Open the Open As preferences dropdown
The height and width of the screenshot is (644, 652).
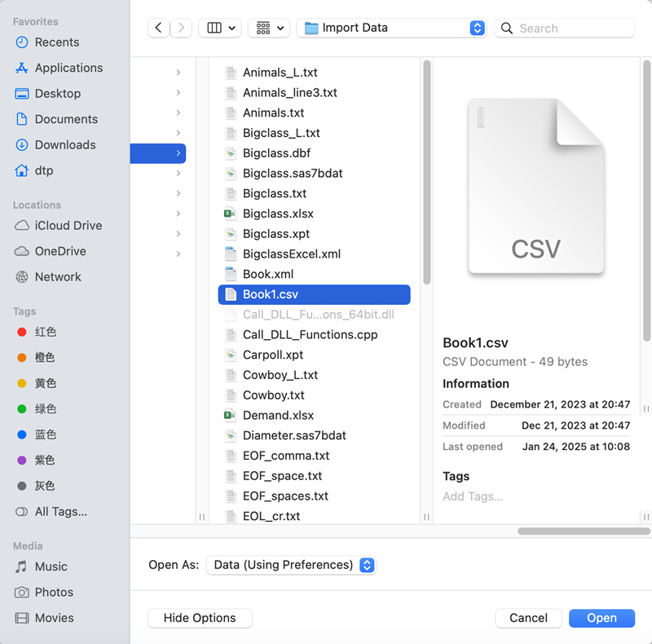pyautogui.click(x=291, y=564)
